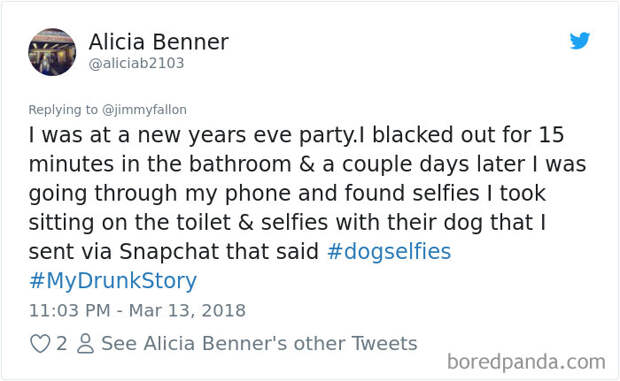The height and width of the screenshot is (381, 620).
Task: Click the Mar 13, 2018 date
Action: 187,310
